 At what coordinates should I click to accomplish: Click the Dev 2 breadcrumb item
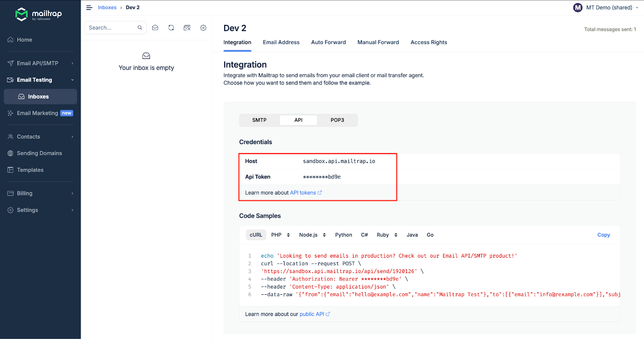(x=133, y=8)
